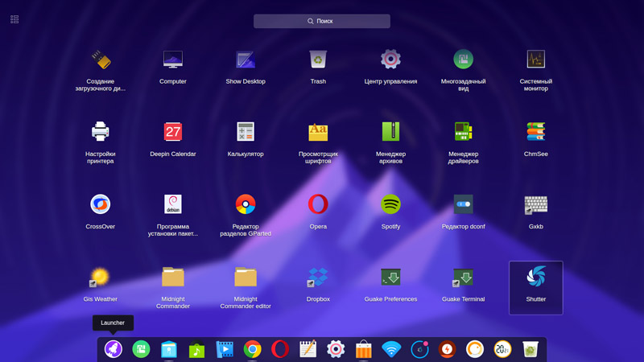Click the clock dock icon
This screenshot has height=362, width=644.
point(502,349)
